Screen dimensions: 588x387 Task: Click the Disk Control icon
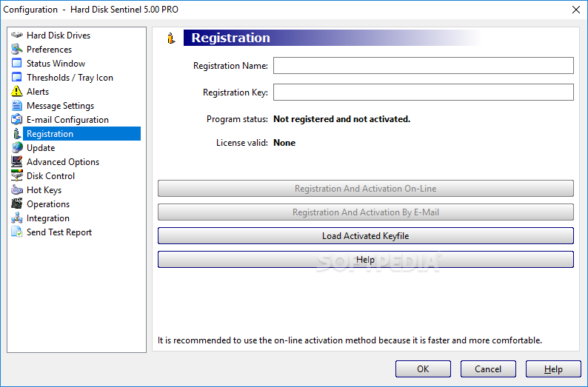[17, 175]
